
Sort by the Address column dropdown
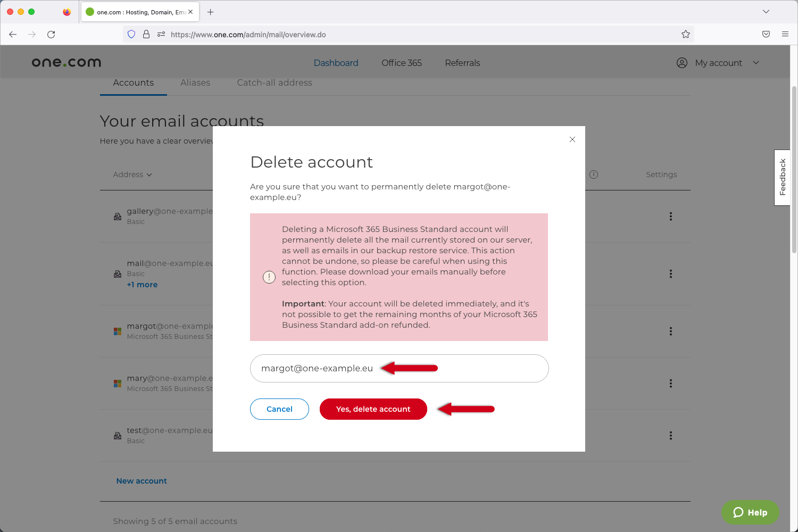132,174
